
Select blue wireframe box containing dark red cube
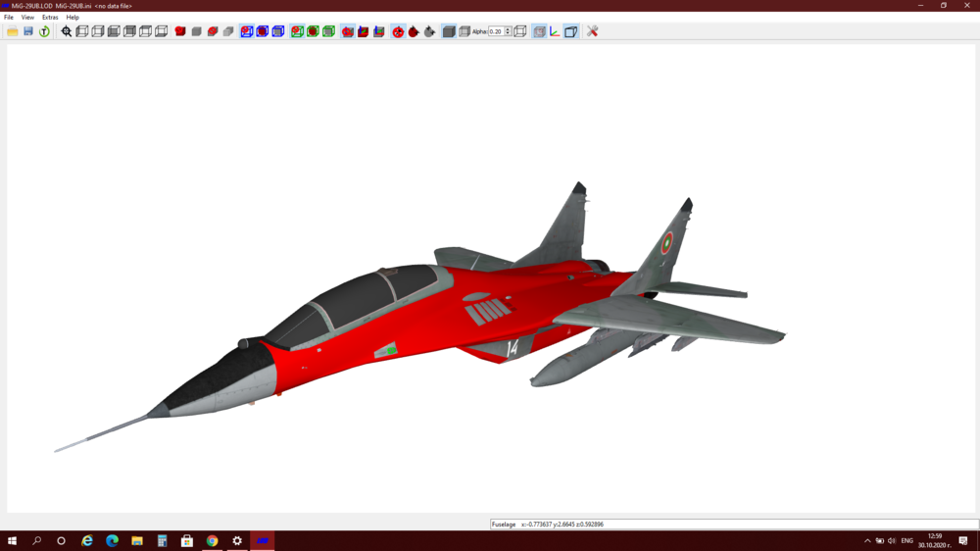[263, 31]
